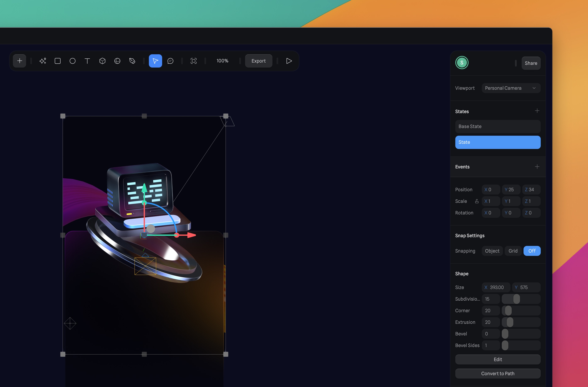Image resolution: width=588 pixels, height=387 pixels.
Task: Select the Rectangle shape tool
Action: click(x=58, y=61)
